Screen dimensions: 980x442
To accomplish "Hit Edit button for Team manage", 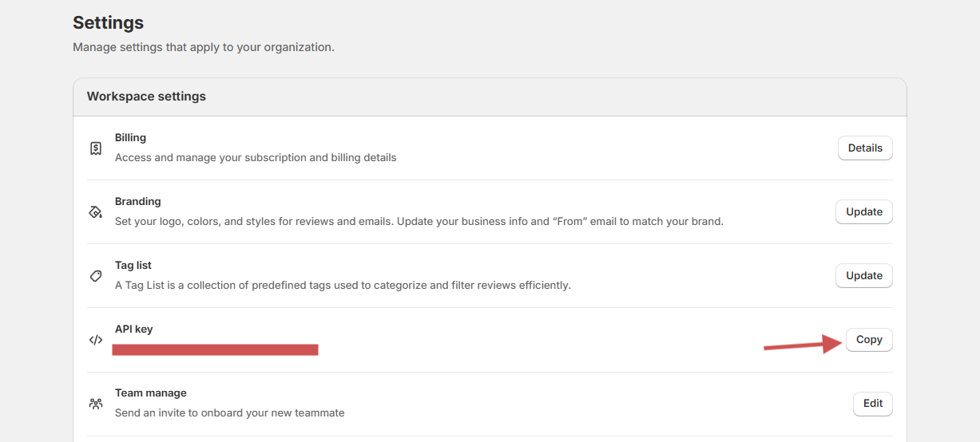I will [873, 404].
